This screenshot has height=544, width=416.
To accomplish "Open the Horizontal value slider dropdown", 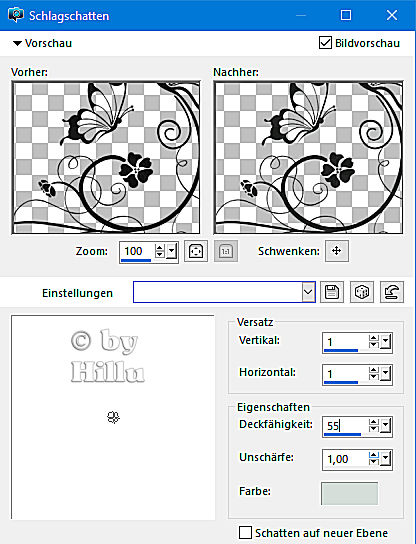I will click(386, 374).
